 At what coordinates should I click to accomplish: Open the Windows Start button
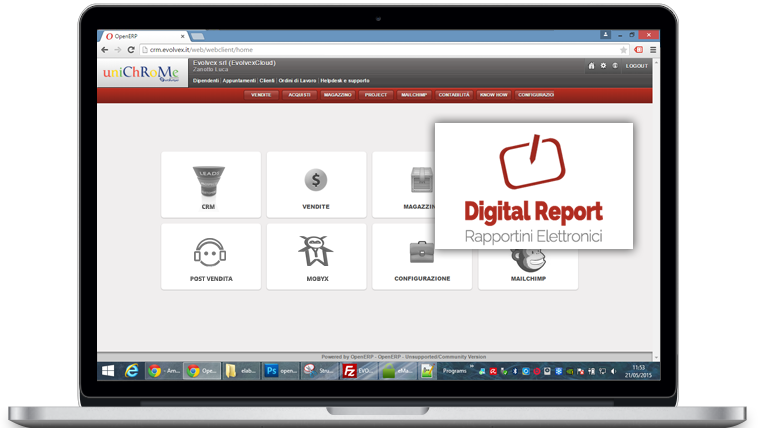tap(108, 371)
